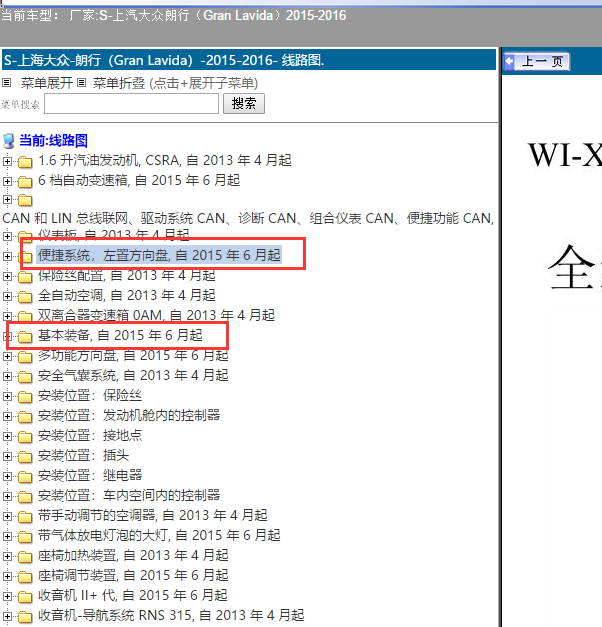Expand the CAN 和 LIN 总线联网 node
The width and height of the screenshot is (602, 627).
pyautogui.click(x=7, y=199)
